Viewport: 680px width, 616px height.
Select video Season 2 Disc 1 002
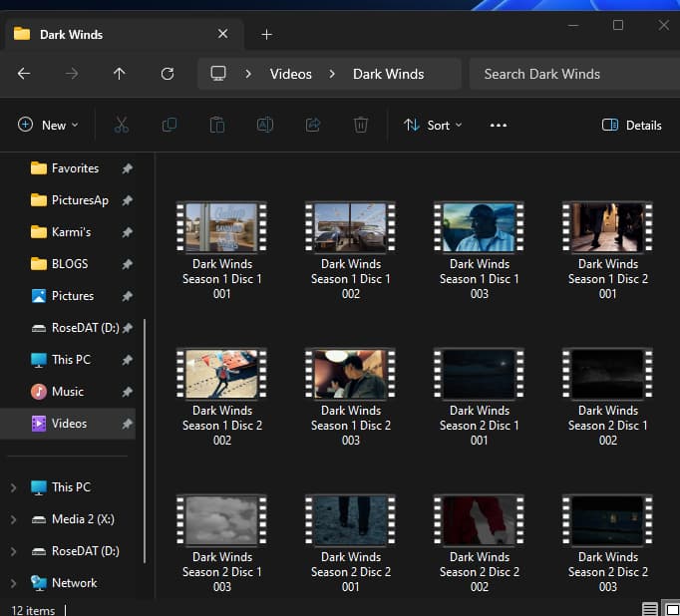[x=607, y=397]
